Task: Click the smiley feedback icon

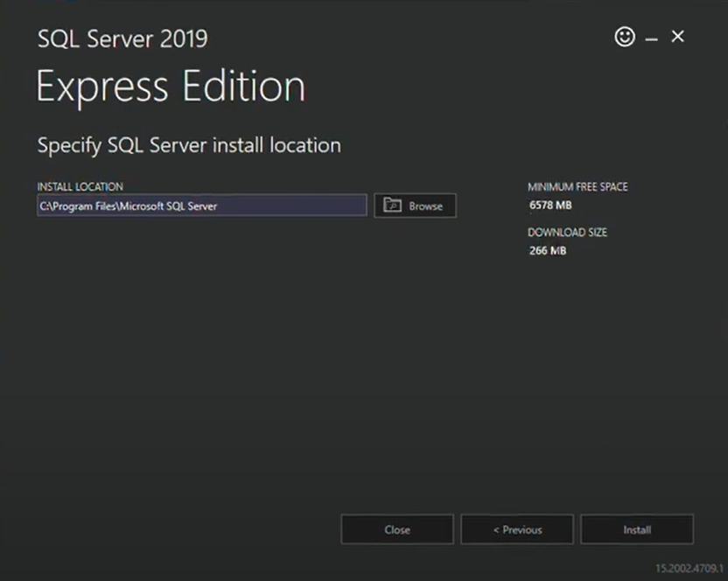Action: tap(625, 37)
